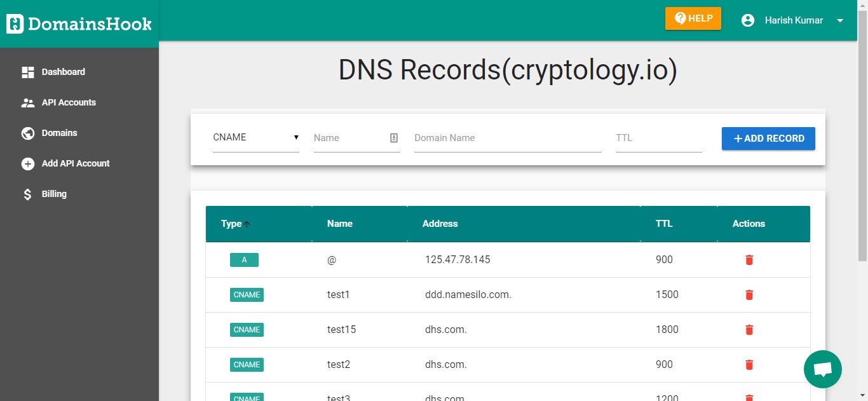This screenshot has width=868, height=401.
Task: Click the Domains globe icon
Action: click(28, 133)
